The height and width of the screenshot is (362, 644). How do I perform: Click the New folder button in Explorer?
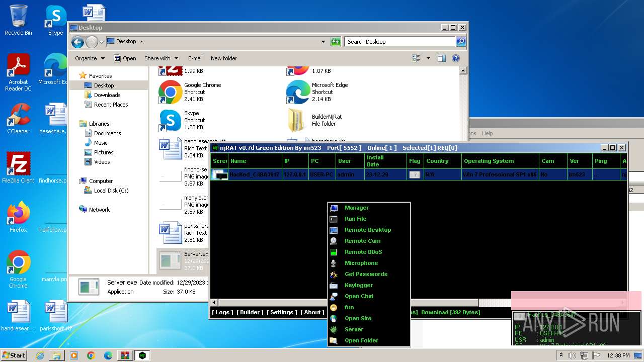224,58
